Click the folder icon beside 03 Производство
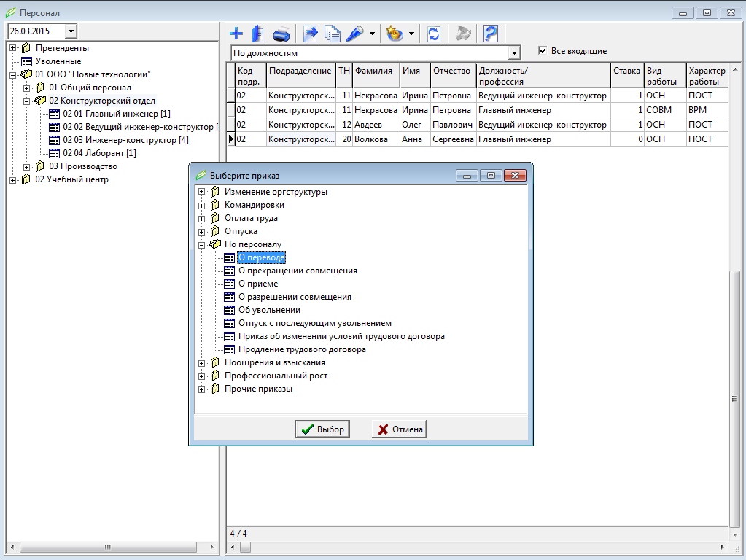Image resolution: width=746 pixels, height=560 pixels. [40, 166]
